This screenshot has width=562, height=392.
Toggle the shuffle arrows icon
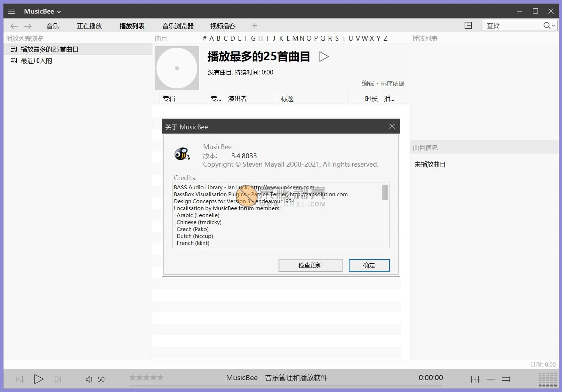pyautogui.click(x=506, y=379)
